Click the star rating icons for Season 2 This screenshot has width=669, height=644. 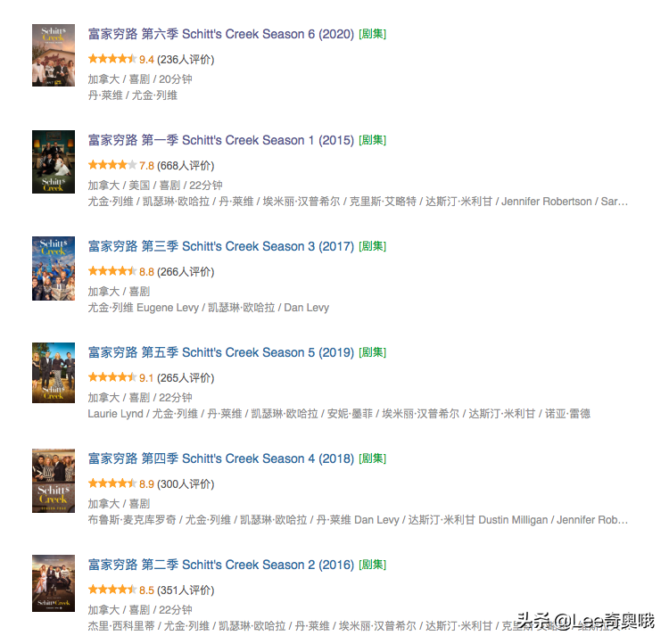click(x=112, y=590)
